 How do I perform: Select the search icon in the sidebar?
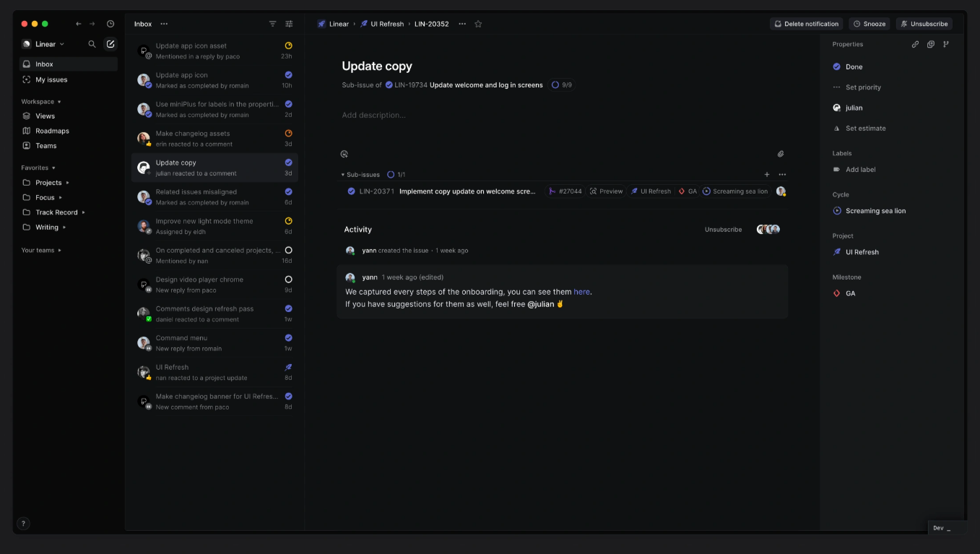click(92, 43)
